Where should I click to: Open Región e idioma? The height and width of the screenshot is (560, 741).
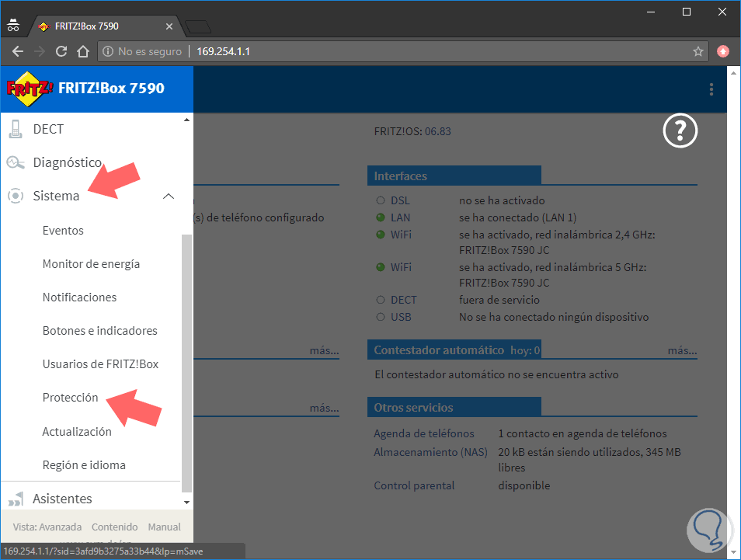(x=84, y=465)
